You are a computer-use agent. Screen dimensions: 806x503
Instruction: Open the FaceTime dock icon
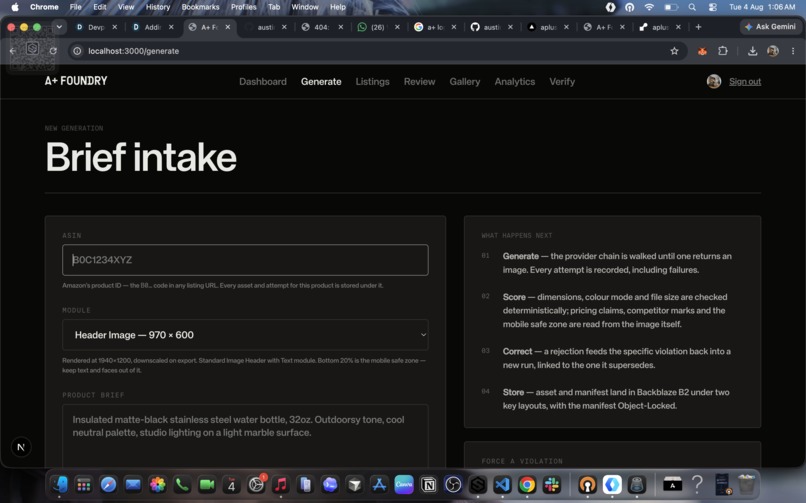coord(207,485)
